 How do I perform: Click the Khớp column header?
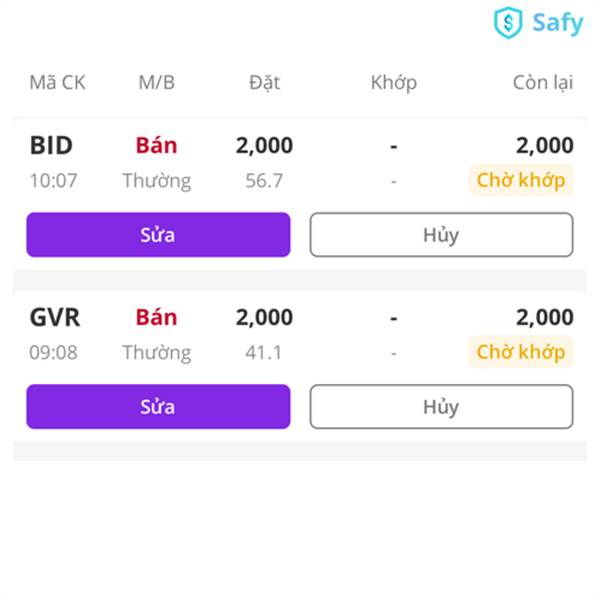pyautogui.click(x=394, y=82)
